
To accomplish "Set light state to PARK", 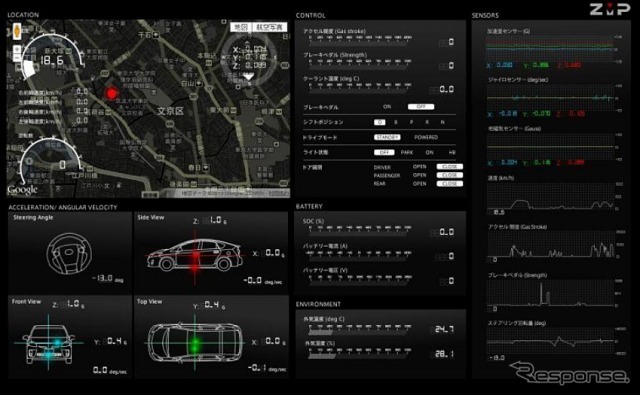I will (x=407, y=152).
